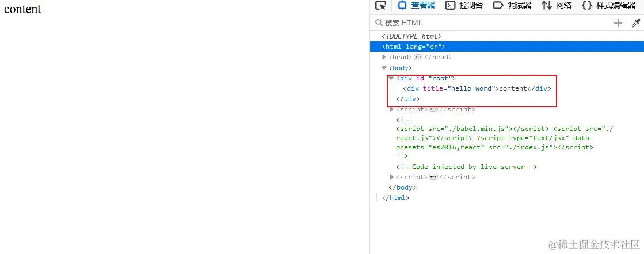
Task: Expand the head element triangle
Action: point(384,57)
